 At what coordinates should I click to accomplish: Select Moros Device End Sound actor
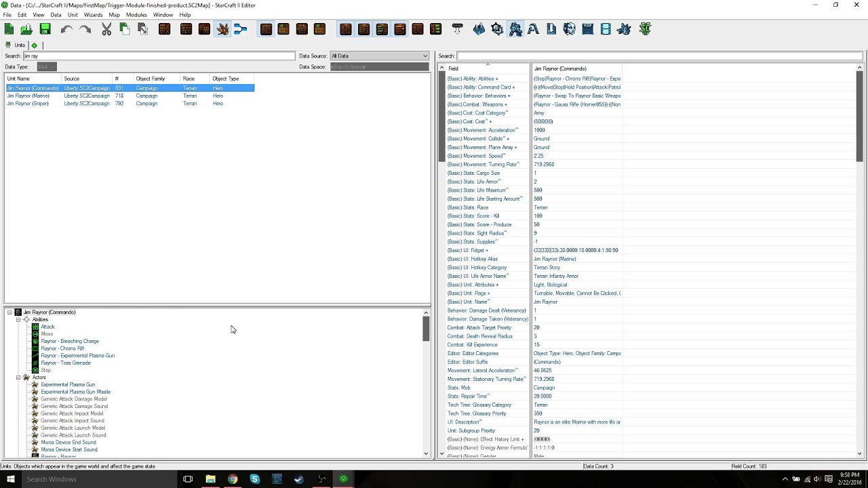(68, 443)
